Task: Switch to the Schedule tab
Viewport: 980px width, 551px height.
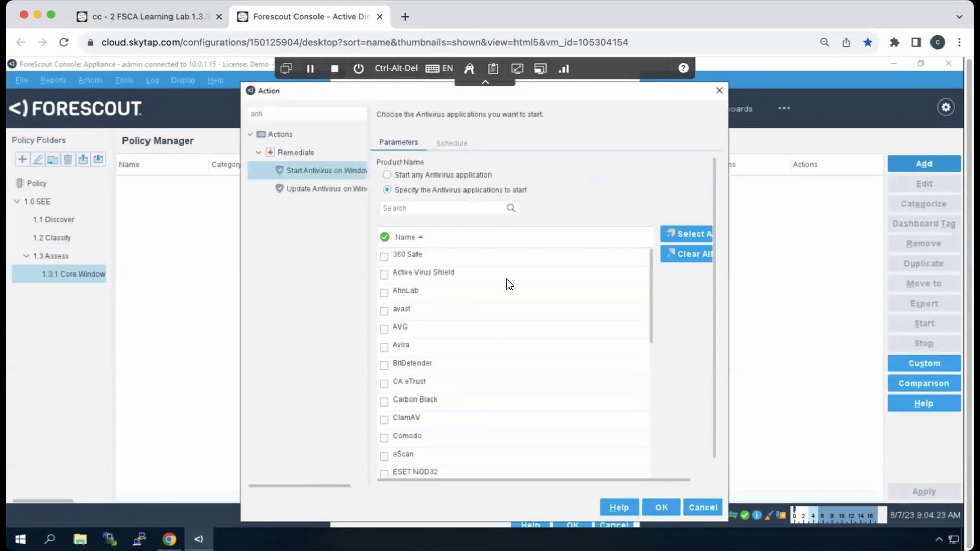Action: tap(452, 143)
